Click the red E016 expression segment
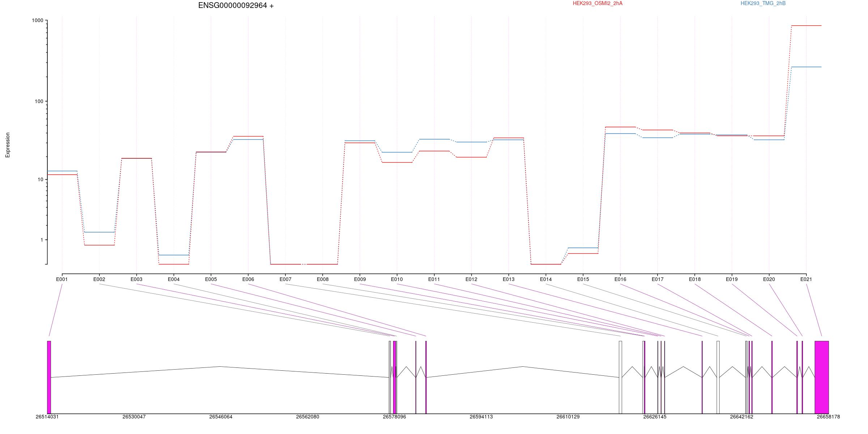Image resolution: width=868 pixels, height=434 pixels. 620,127
